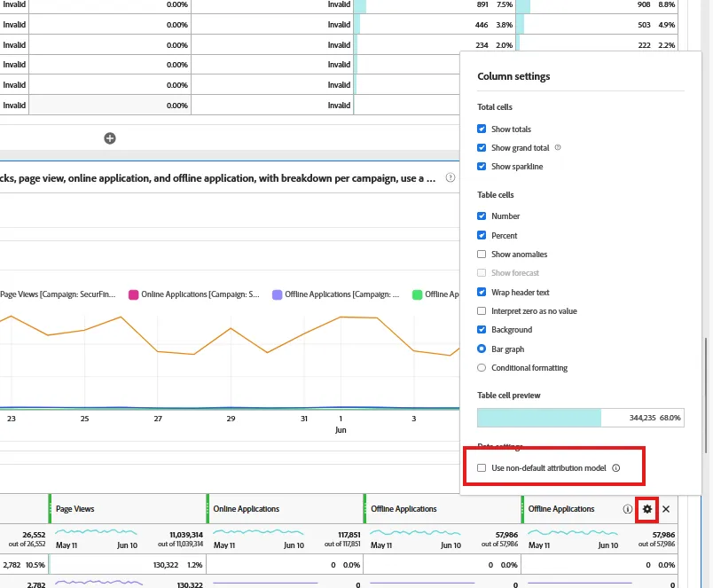Viewport: 713px width, 588px height.
Task: Uncheck the Background checkbox
Action: click(x=482, y=329)
